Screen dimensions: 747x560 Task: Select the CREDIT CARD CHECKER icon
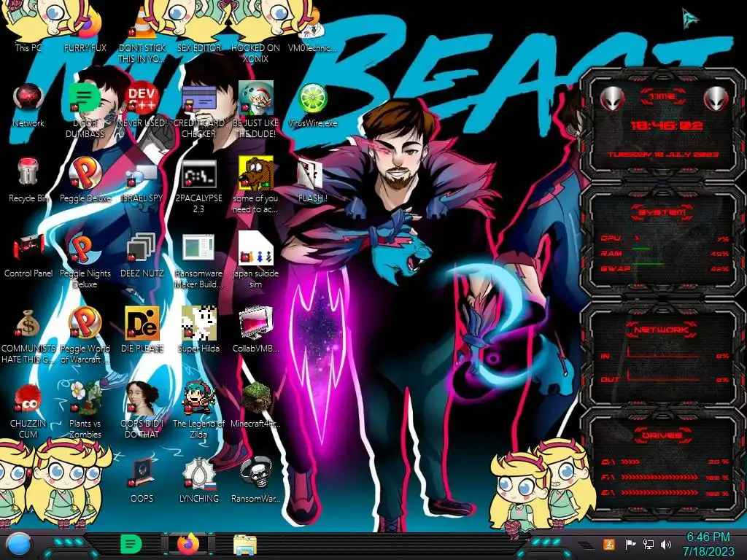point(198,111)
